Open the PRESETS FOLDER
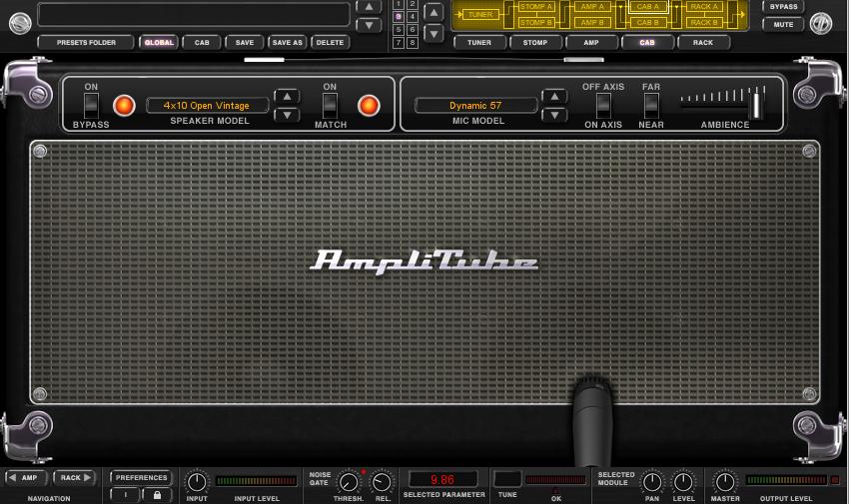This screenshot has height=504, width=849. coord(86,43)
